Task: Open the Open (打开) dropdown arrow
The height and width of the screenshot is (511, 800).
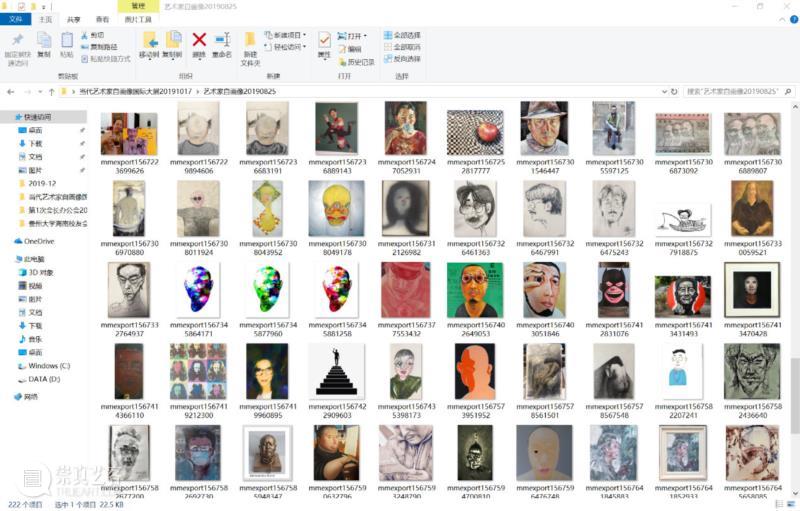Action: click(365, 36)
